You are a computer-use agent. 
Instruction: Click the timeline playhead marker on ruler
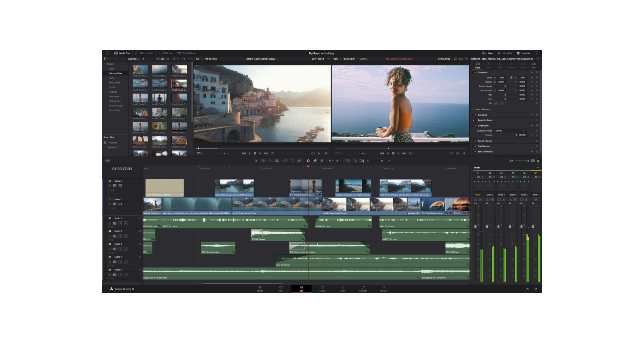[308, 166]
